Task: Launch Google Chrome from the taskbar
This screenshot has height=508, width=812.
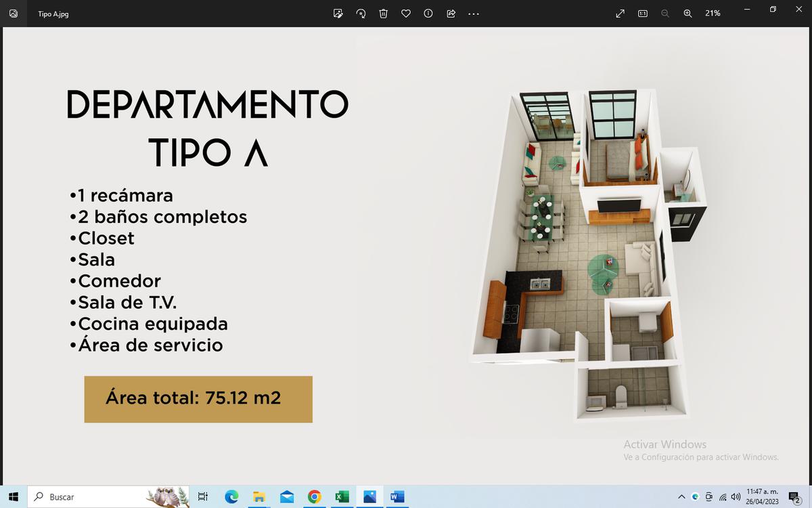Action: coord(314,497)
